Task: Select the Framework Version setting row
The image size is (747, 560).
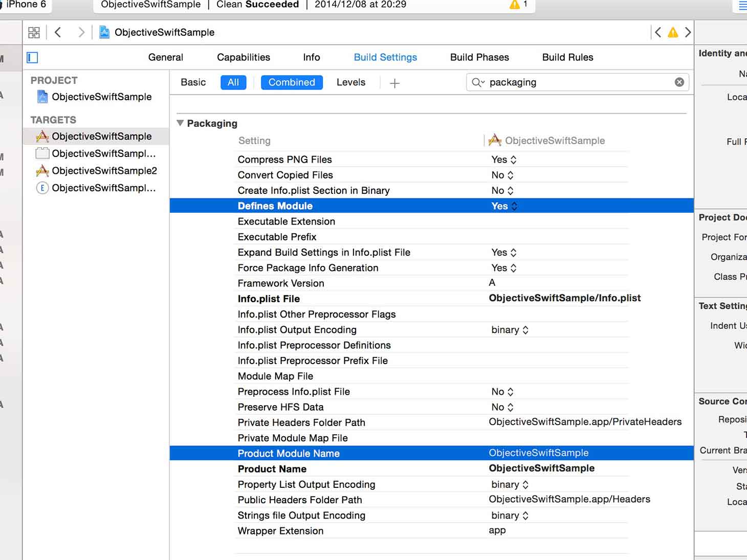Action: click(431, 283)
